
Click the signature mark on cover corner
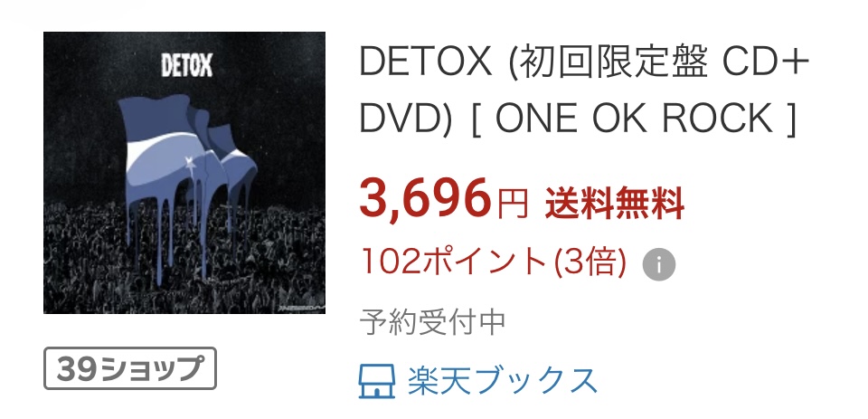pos(302,305)
